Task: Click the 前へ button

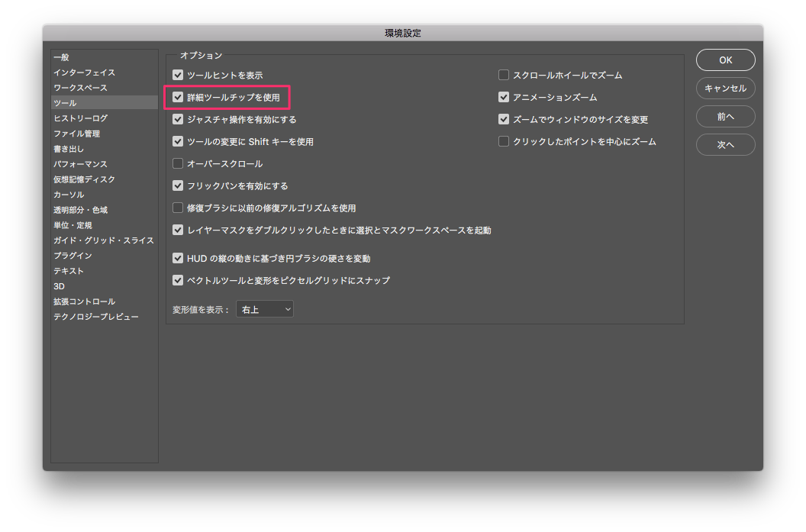Action: pyautogui.click(x=725, y=117)
